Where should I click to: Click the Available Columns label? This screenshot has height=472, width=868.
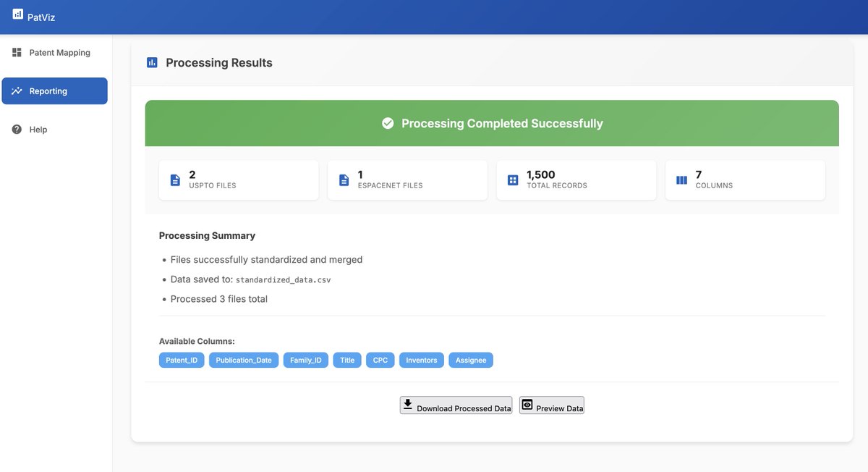197,341
